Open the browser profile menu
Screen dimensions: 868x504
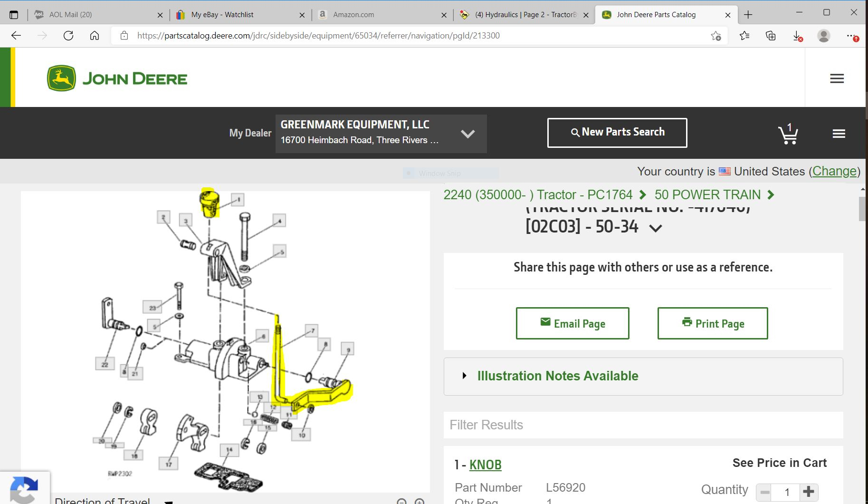[x=824, y=36]
